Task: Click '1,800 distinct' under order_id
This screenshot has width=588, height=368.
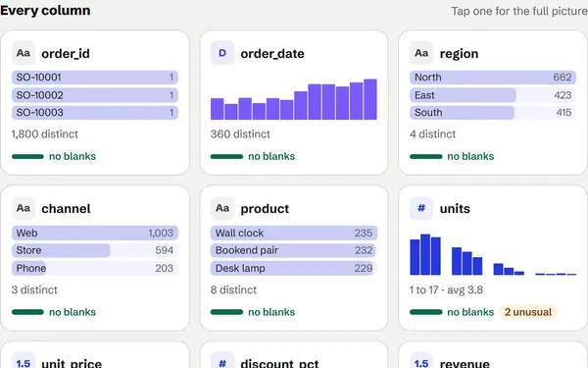Action: tap(45, 134)
